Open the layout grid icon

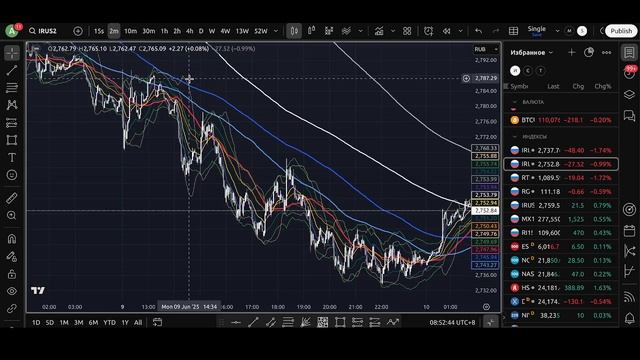[407, 31]
